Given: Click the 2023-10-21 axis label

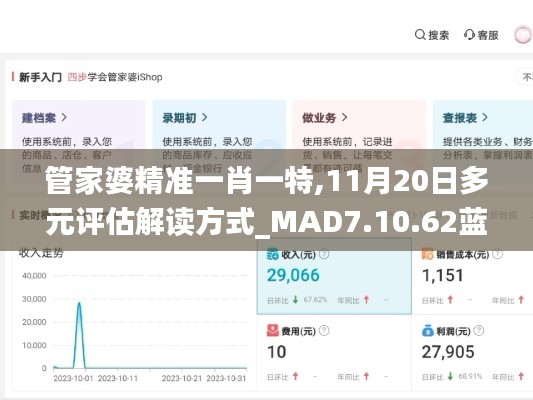Looking at the screenshot, I should 182,378.
